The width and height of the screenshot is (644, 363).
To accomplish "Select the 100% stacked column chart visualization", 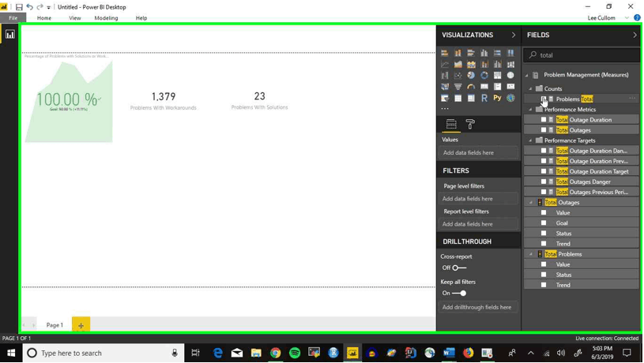I will pyautogui.click(x=510, y=53).
